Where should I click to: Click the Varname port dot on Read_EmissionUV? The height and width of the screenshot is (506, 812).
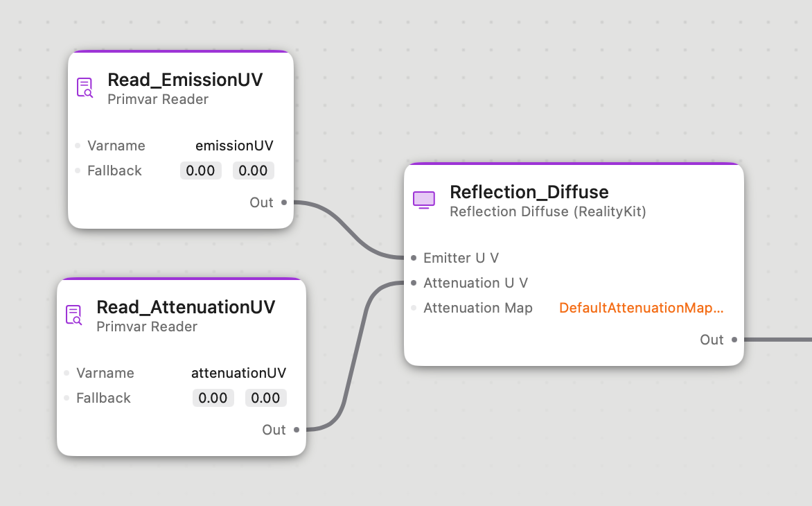tap(76, 146)
